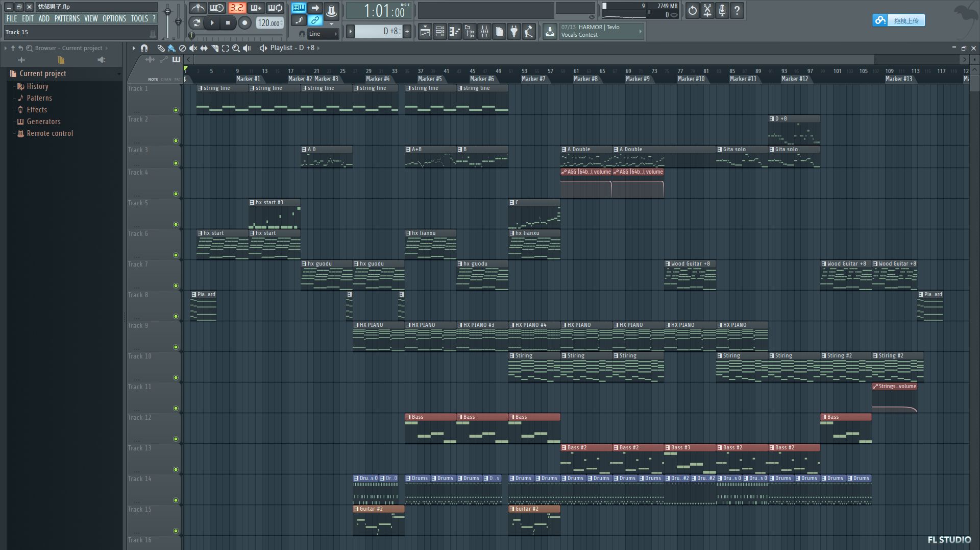Click the 拖拽上传 upload button
This screenshot has height=550, width=980.
coord(898,20)
